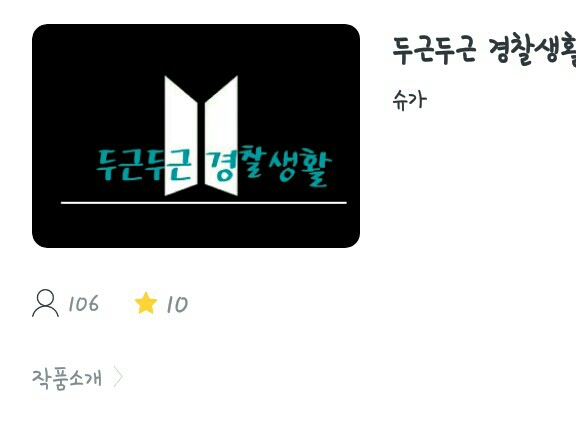Expand the chevron next to 작품소개
The image size is (576, 432).
[x=118, y=377]
